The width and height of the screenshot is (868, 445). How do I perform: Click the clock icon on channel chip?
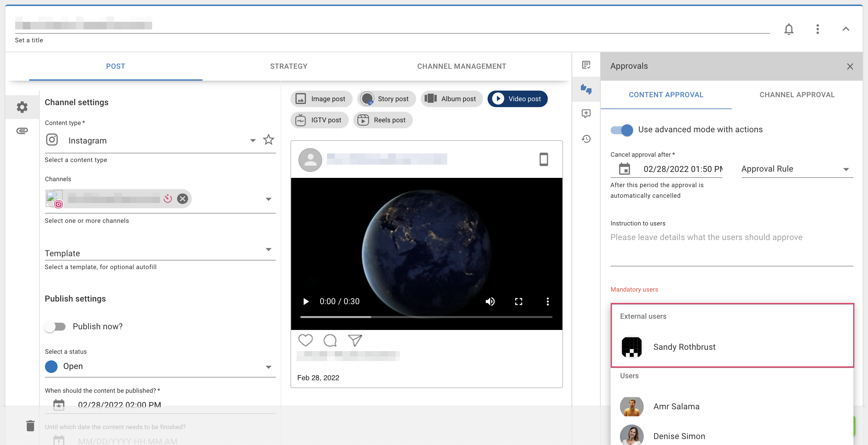point(167,199)
